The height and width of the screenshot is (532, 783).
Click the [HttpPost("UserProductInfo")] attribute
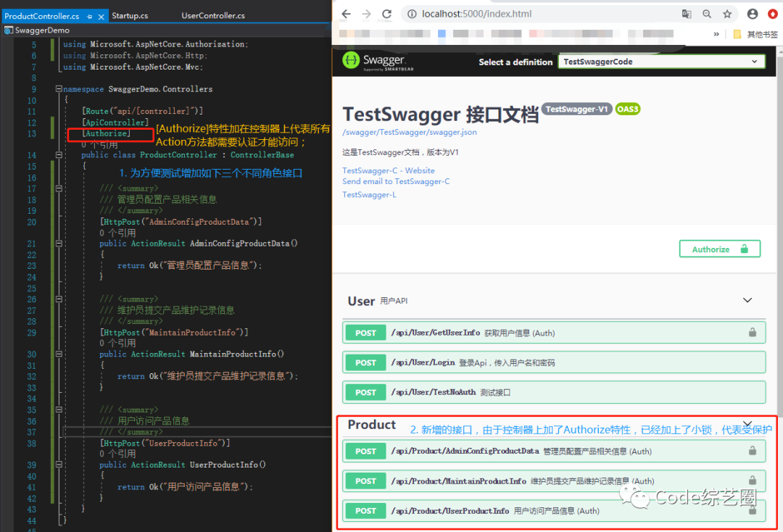[165, 443]
